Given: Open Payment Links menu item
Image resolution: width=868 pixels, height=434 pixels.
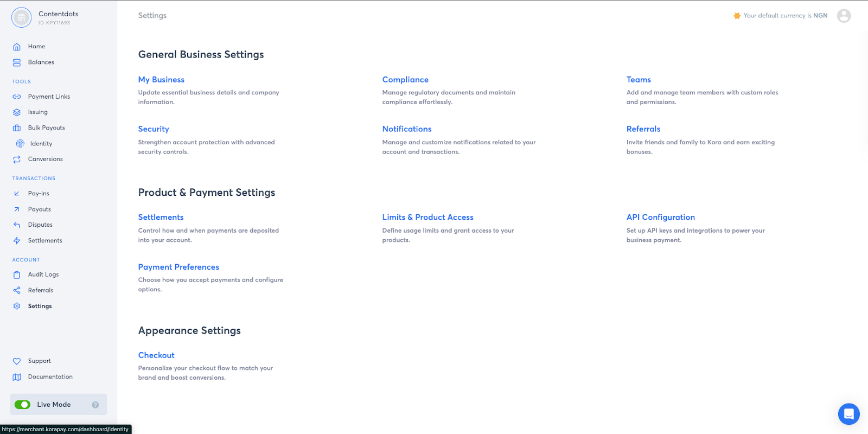Looking at the screenshot, I should click(49, 97).
